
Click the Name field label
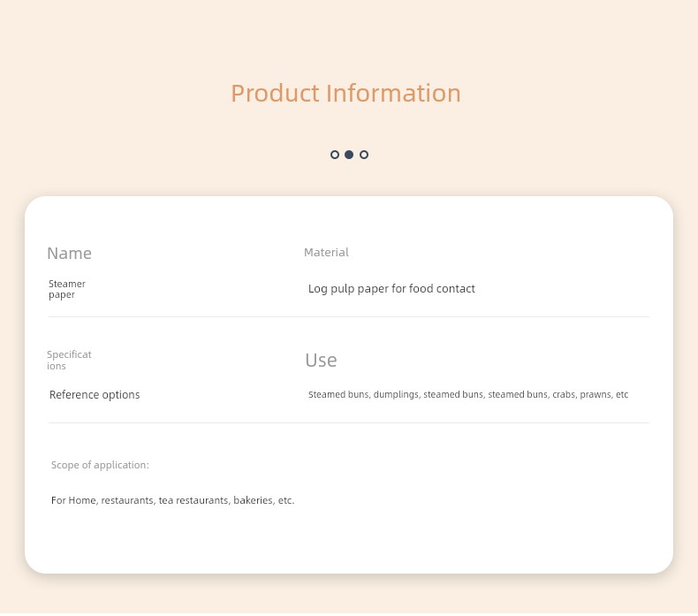tap(70, 254)
